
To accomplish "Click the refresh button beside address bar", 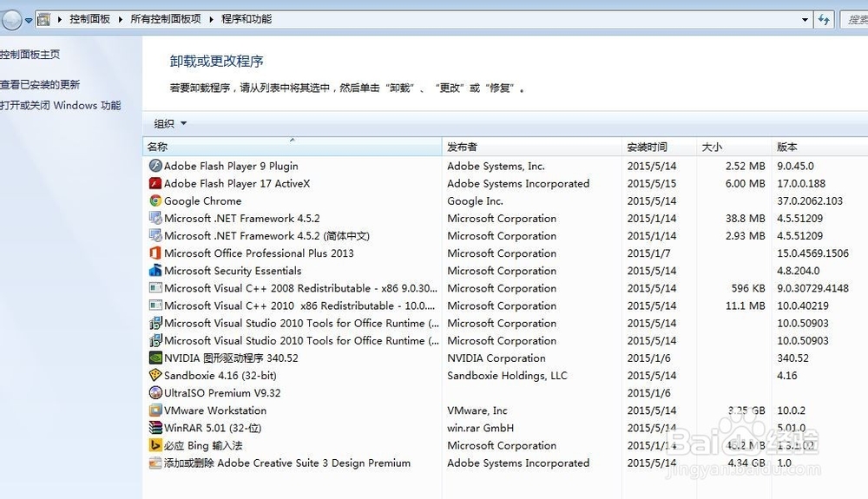I will pyautogui.click(x=824, y=19).
